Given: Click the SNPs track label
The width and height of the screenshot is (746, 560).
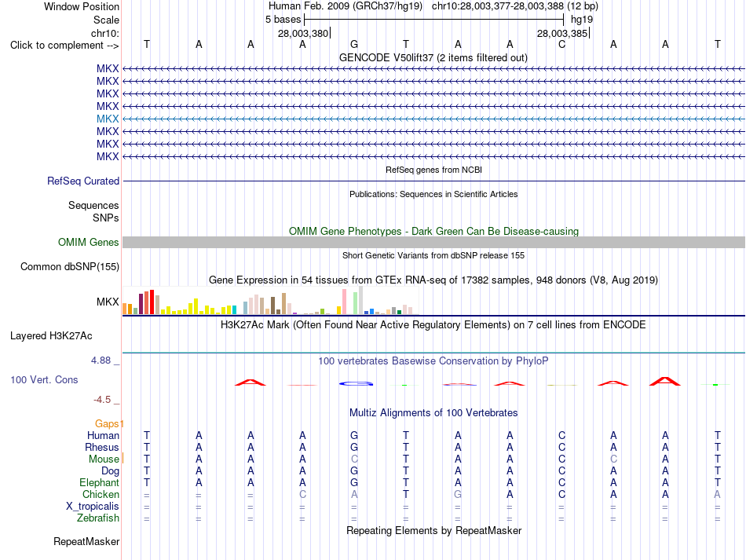Looking at the screenshot, I should point(106,218).
